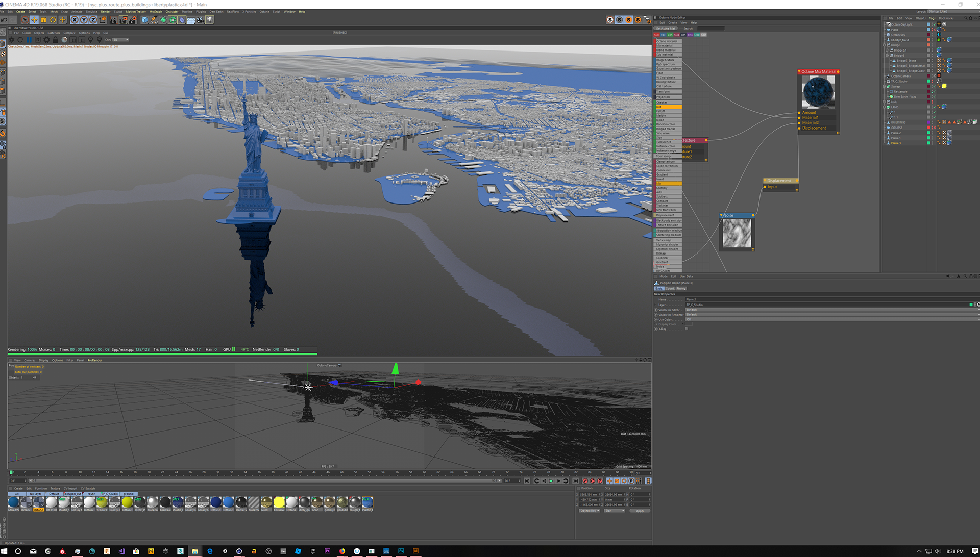Play the animation forward
This screenshot has width=980, height=557.
click(551, 481)
